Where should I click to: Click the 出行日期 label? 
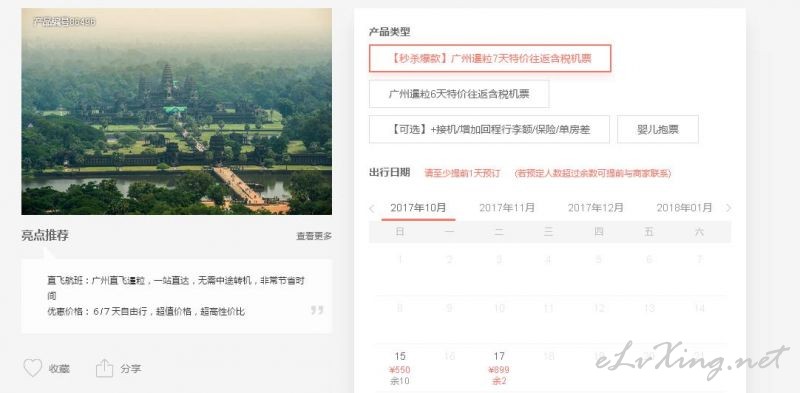point(390,173)
